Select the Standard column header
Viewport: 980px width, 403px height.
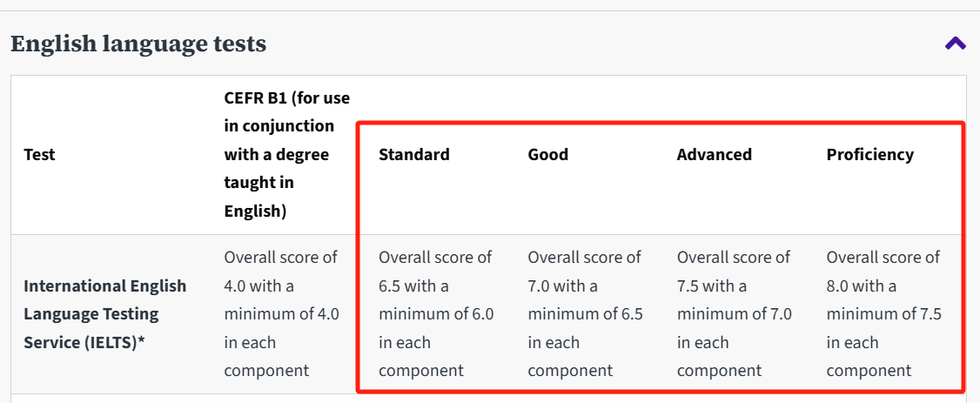(x=414, y=155)
